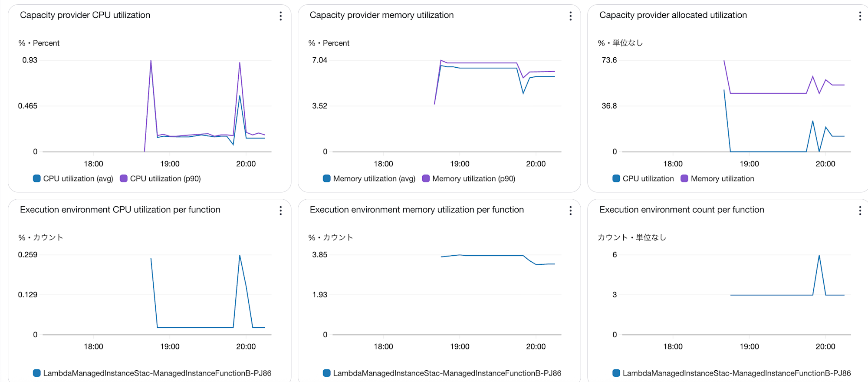Click 0.93 peak in CPU utilization chart

151,61
